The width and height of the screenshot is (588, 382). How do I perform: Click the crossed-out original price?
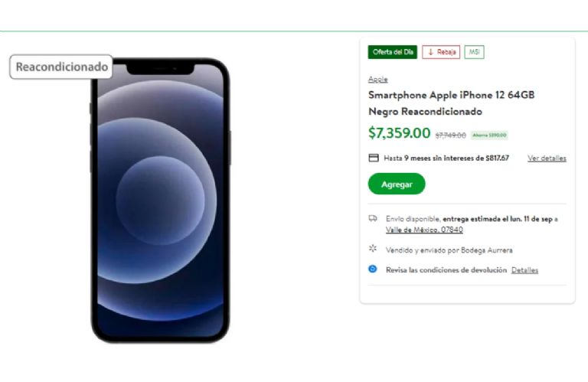click(450, 135)
